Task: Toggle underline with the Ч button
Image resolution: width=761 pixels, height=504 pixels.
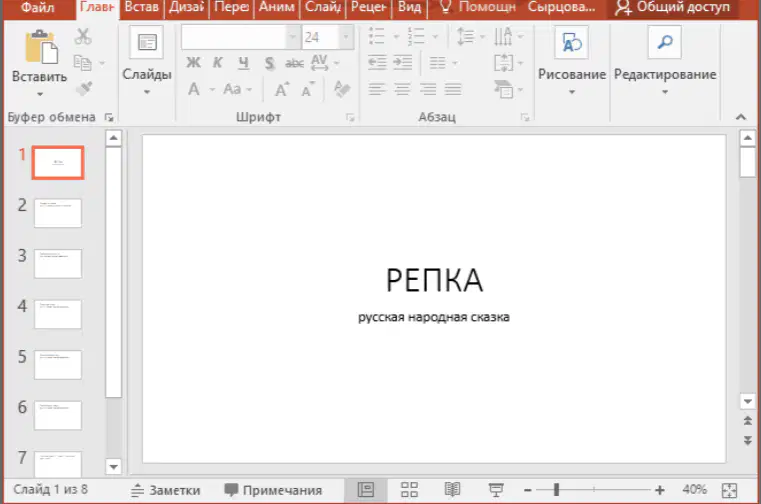Action: point(244,63)
